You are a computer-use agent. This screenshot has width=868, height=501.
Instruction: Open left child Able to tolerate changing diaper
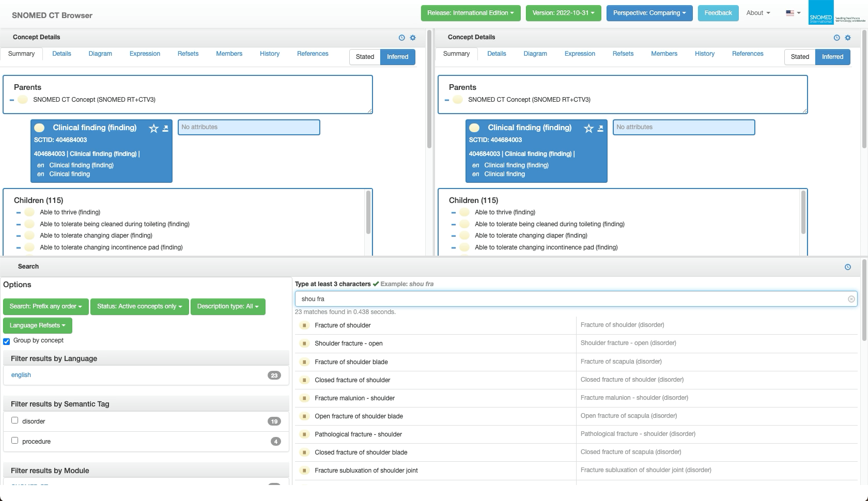(96, 236)
